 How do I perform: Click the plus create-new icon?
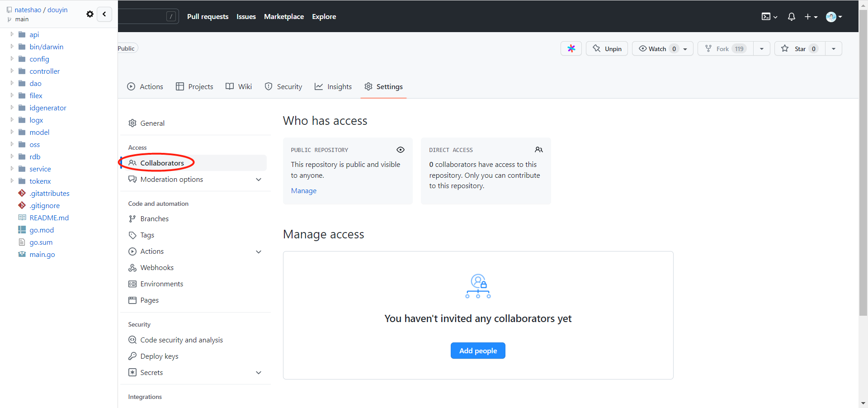click(x=811, y=17)
